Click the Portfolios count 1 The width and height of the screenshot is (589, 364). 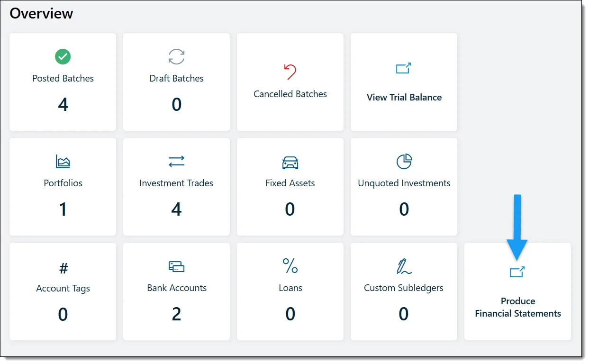point(63,209)
